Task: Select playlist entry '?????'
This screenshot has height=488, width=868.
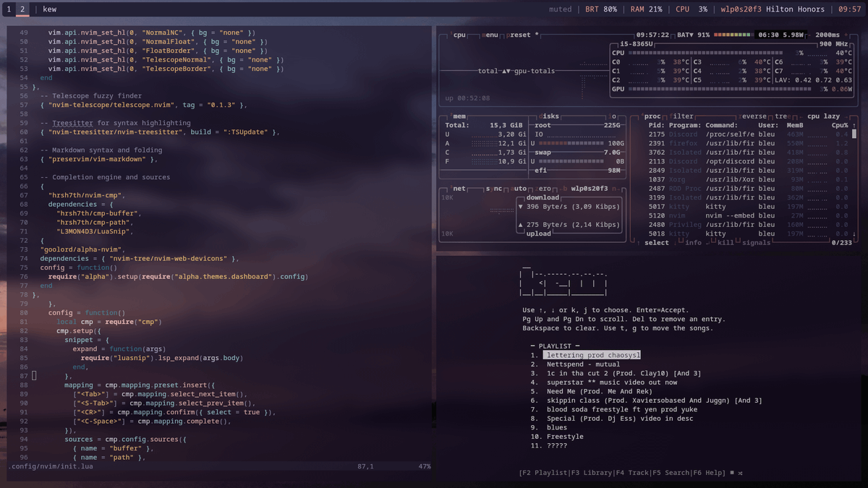Action: tap(557, 445)
